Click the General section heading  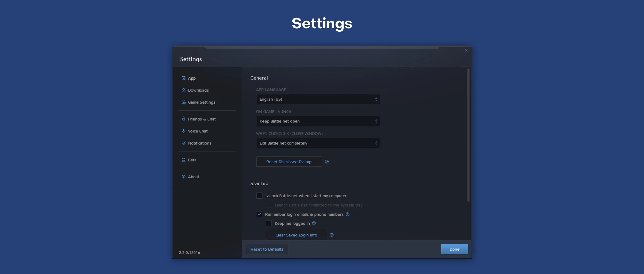259,78
